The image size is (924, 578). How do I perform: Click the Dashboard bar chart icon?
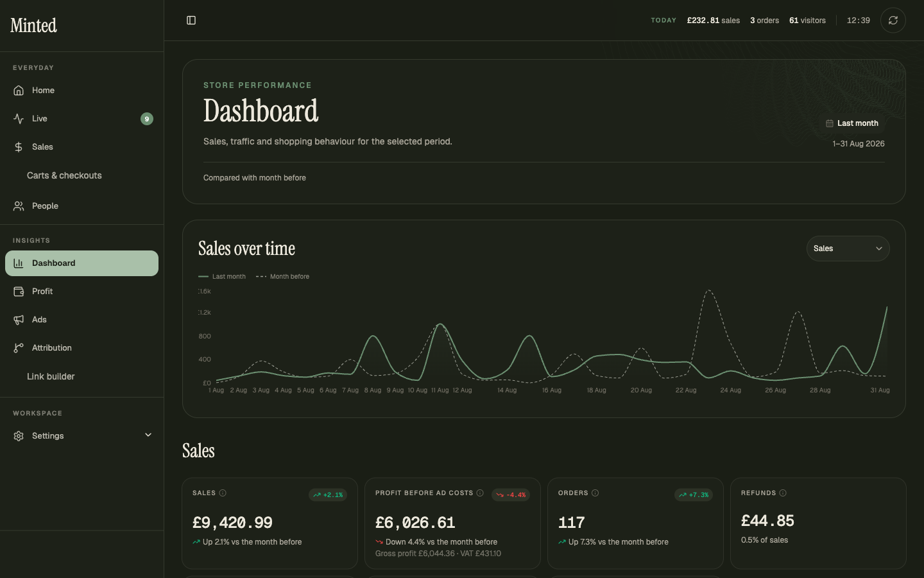[x=19, y=263]
